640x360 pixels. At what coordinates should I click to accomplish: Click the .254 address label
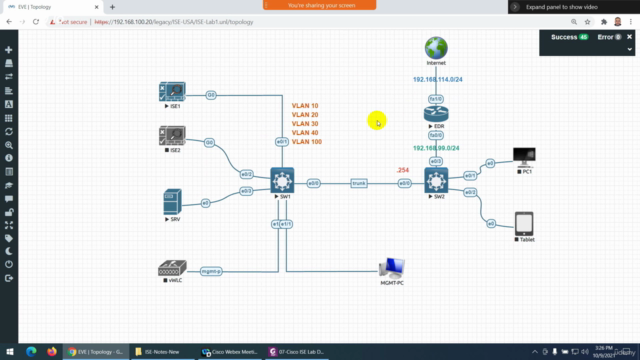coord(402,170)
